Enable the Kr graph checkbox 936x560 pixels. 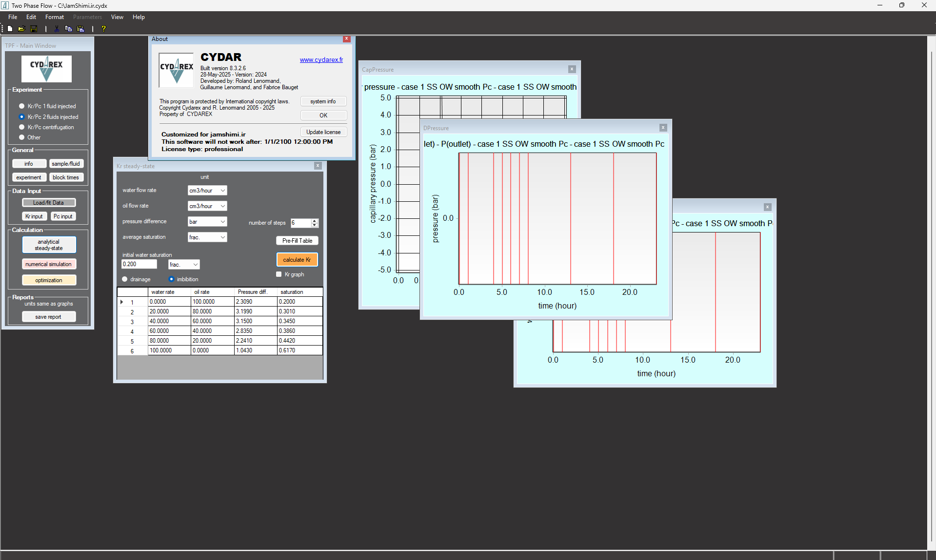[x=279, y=274]
